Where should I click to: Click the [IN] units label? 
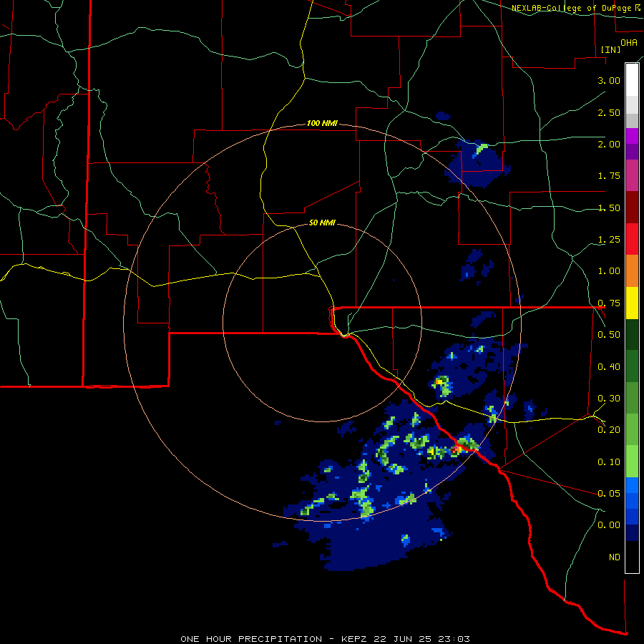[610, 49]
